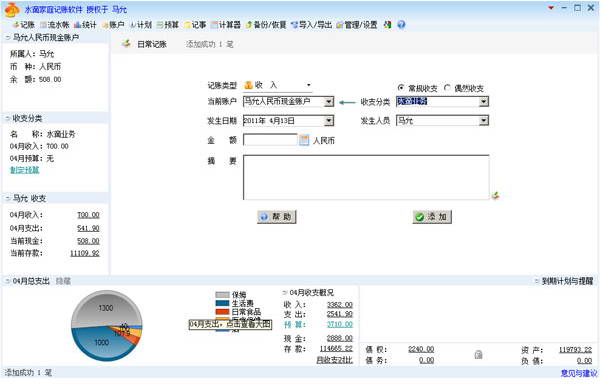601x392 pixels.
Task: Click the small icon between 债权 and 资产
Action: tap(478, 355)
